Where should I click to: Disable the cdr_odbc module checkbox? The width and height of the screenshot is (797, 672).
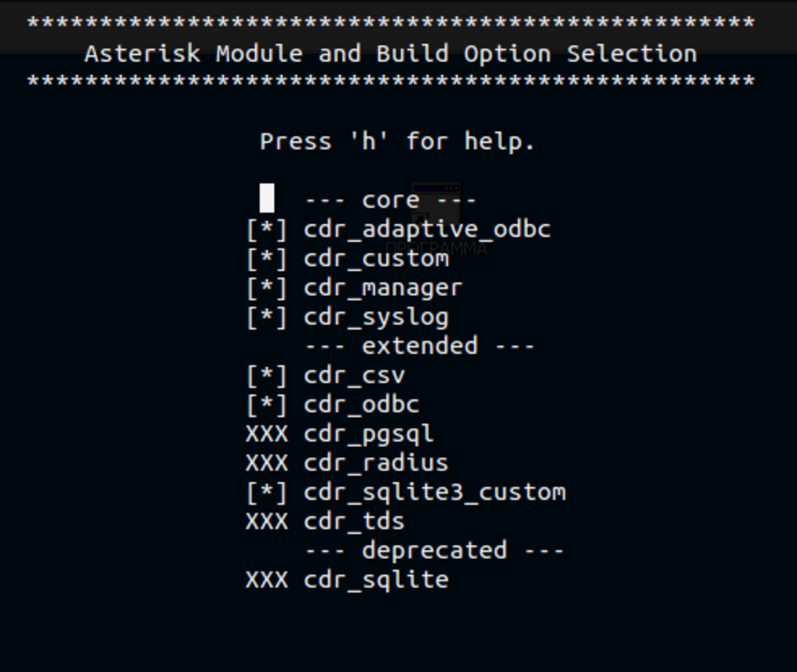pos(267,405)
